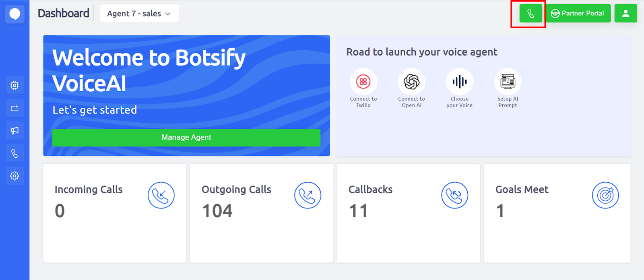Image resolution: width=644 pixels, height=280 pixels.
Task: Open the megaphone campaigns icon
Action: [15, 131]
